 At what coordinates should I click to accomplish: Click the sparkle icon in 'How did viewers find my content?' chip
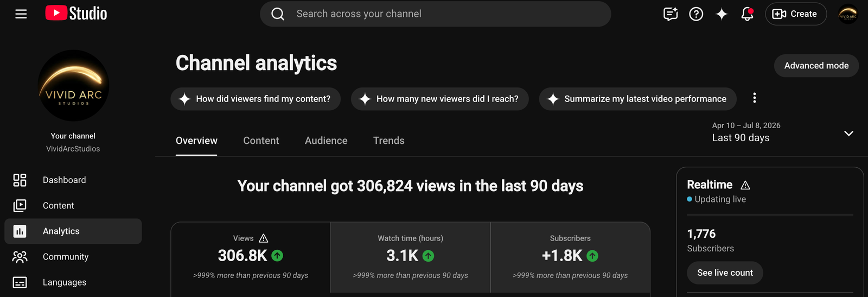click(184, 99)
